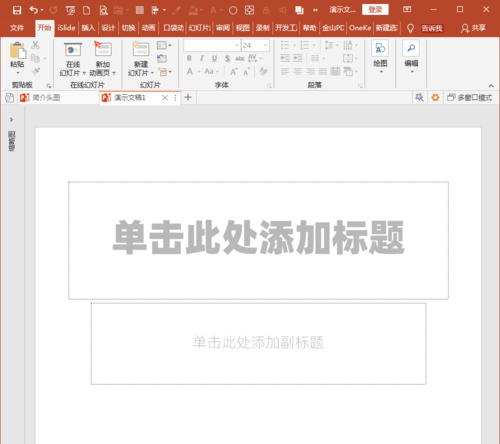The height and width of the screenshot is (444, 500).
Task: Click the decrease indent icon
Action: [285, 58]
